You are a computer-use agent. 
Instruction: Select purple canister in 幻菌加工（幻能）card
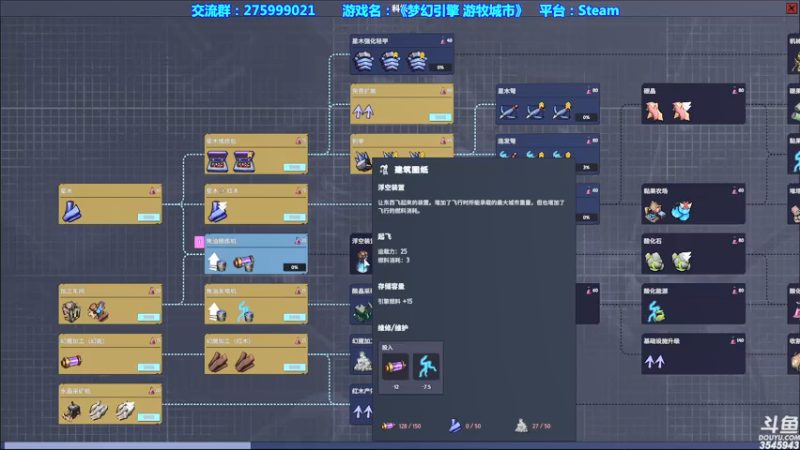71,362
